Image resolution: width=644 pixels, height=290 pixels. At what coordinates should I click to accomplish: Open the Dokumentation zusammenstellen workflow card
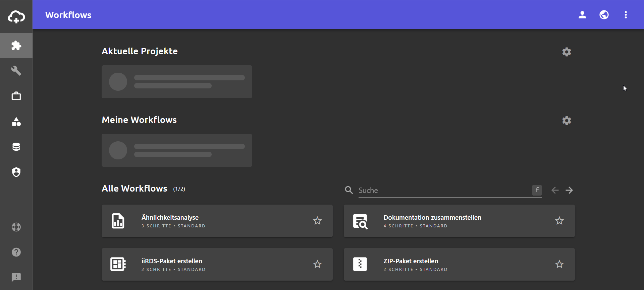point(459,221)
